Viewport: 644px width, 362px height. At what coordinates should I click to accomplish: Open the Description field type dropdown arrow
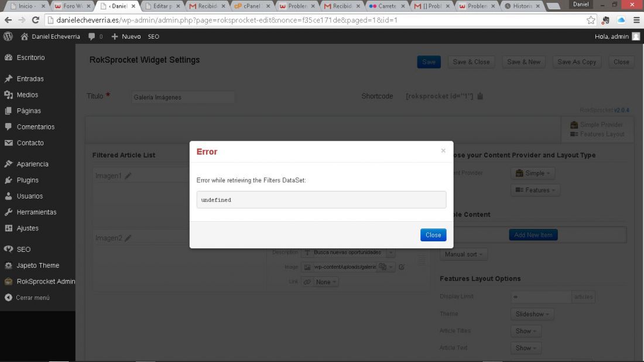click(x=390, y=252)
